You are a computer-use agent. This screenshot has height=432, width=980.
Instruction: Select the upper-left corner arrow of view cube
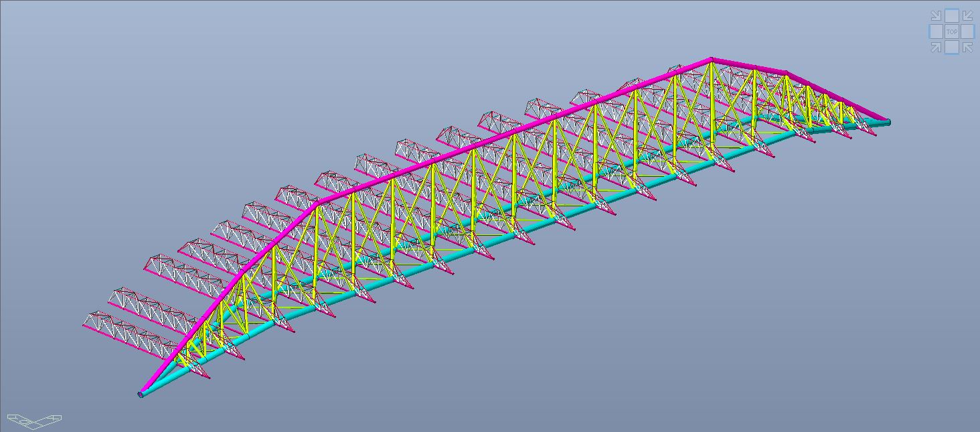[936, 16]
